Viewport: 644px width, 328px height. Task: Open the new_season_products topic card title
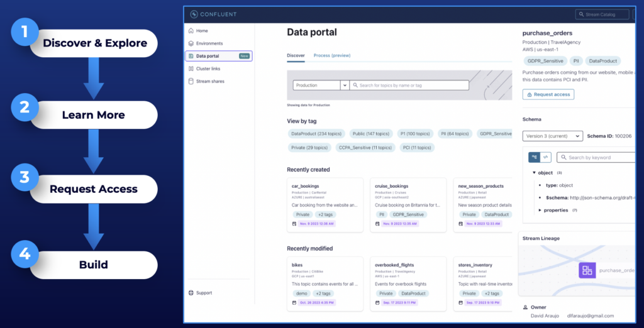tap(480, 186)
